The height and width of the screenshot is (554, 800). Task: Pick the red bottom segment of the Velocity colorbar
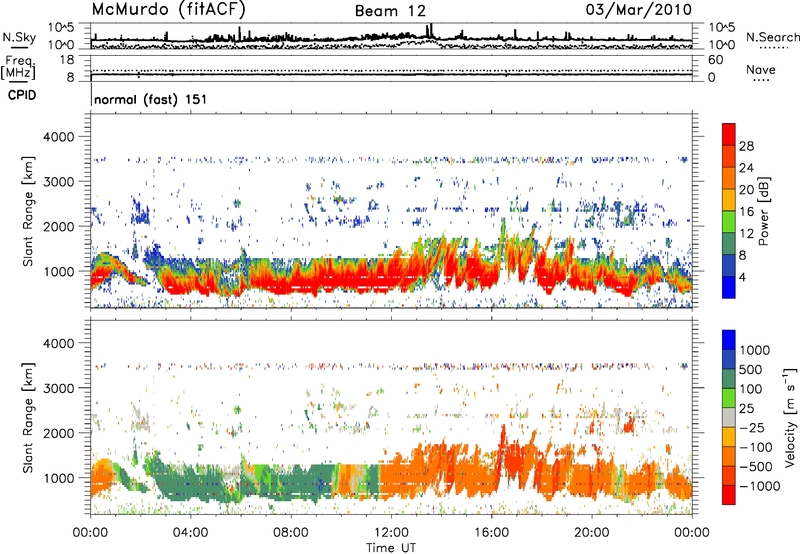[x=729, y=495]
